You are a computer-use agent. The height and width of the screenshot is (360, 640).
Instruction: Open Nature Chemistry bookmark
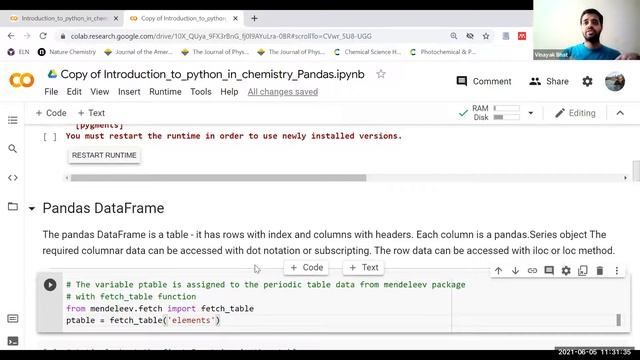[67, 52]
